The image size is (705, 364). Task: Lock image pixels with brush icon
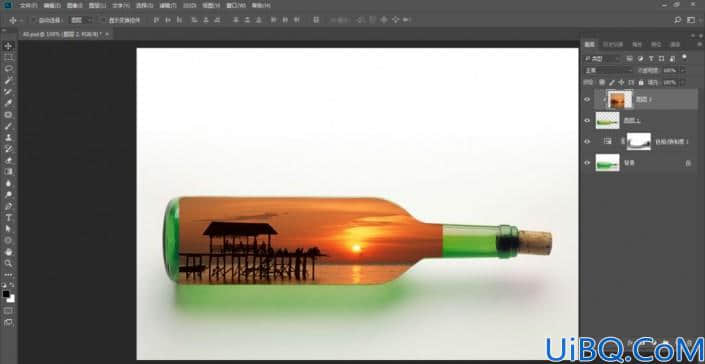click(611, 83)
